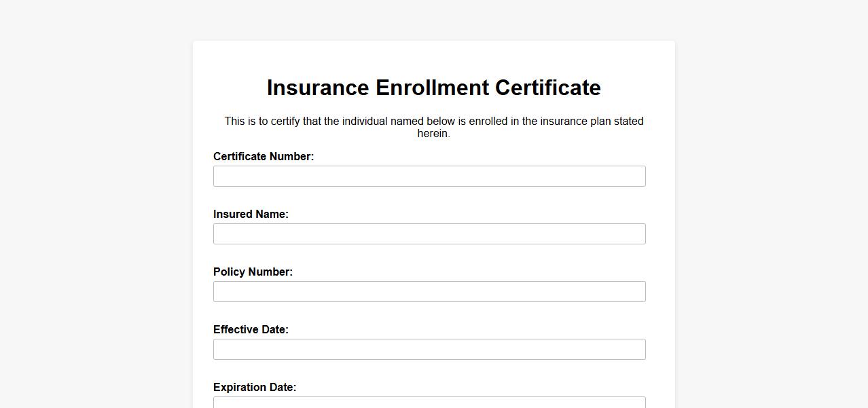This screenshot has width=868, height=408.
Task: Click into the Effective Date field
Action: 429,350
